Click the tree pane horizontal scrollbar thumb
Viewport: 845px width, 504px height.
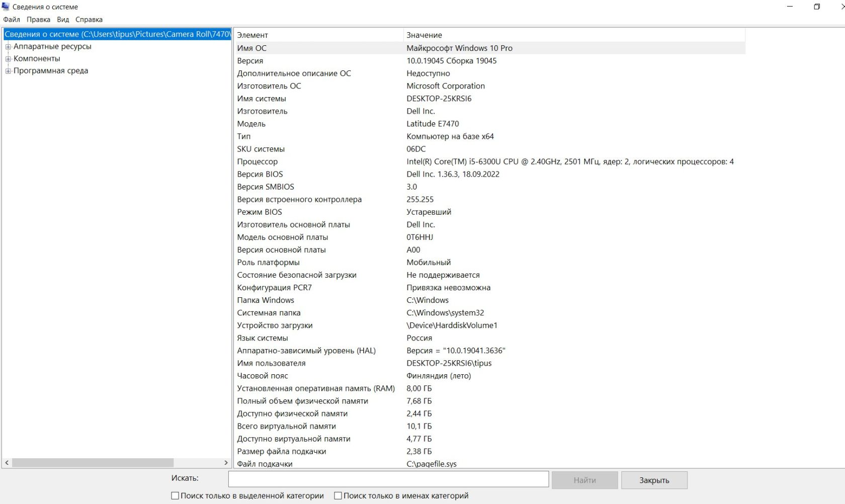point(93,462)
